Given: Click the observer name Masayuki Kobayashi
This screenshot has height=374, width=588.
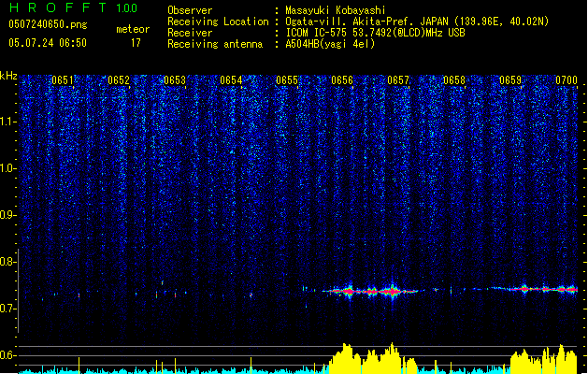Looking at the screenshot, I should (x=336, y=10).
